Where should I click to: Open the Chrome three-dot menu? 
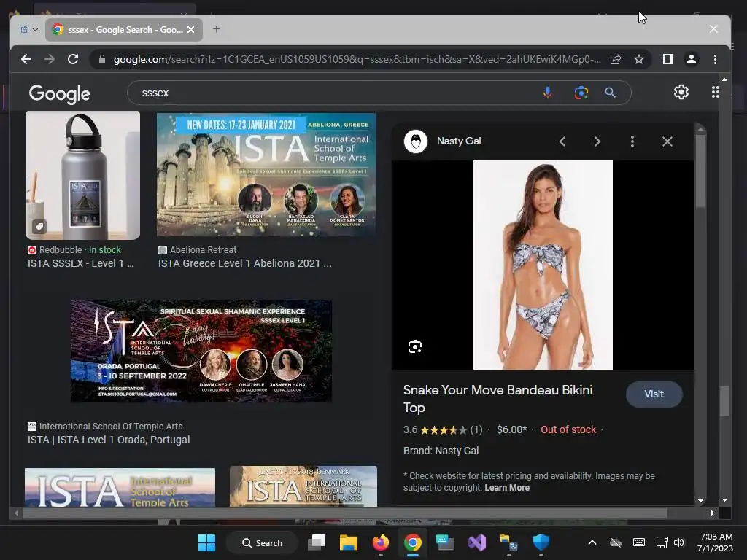[x=715, y=59]
